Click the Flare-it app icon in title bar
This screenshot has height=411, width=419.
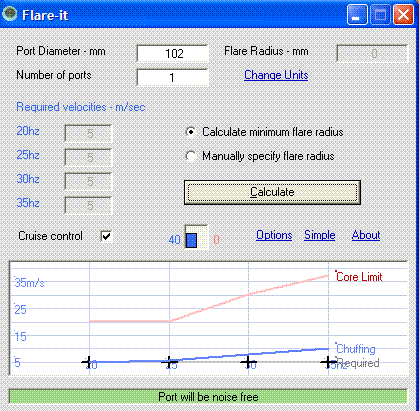(x=10, y=14)
